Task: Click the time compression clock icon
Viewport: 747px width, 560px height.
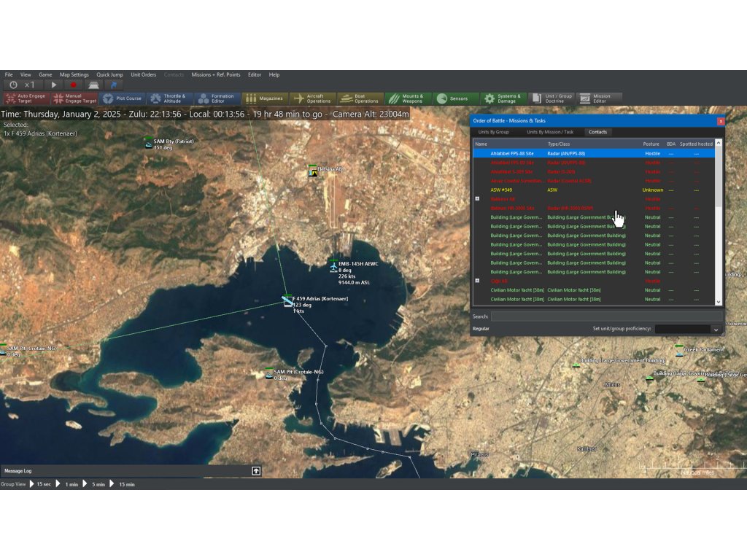Action: pyautogui.click(x=13, y=85)
